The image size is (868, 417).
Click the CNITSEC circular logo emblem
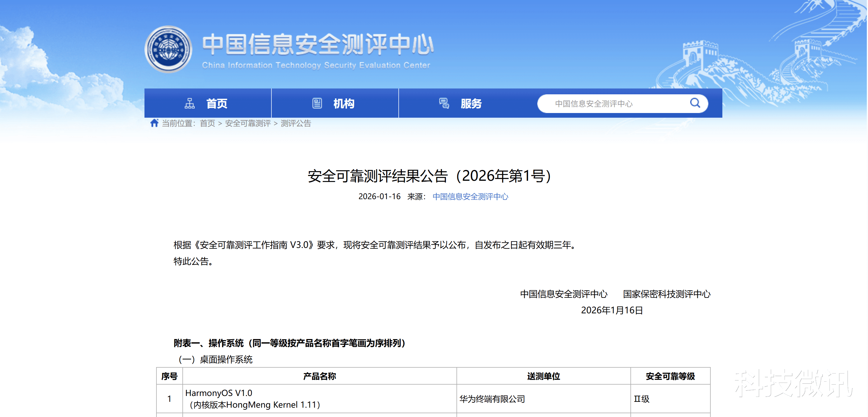(x=168, y=49)
